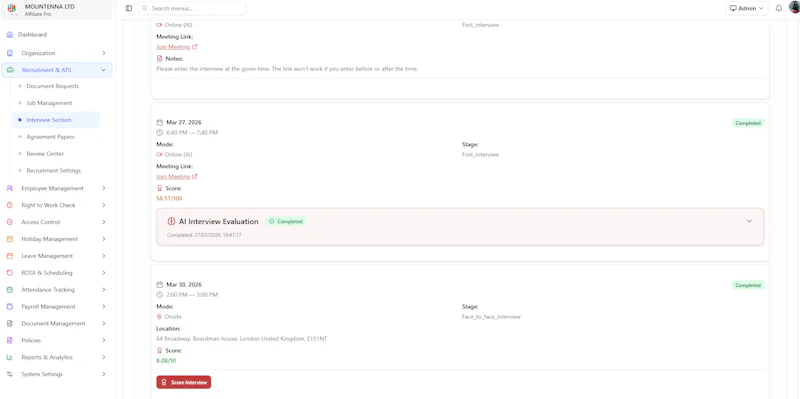The height and width of the screenshot is (399, 800).
Task: Click the Completed badge on Mar 27 interview
Action: [x=748, y=123]
